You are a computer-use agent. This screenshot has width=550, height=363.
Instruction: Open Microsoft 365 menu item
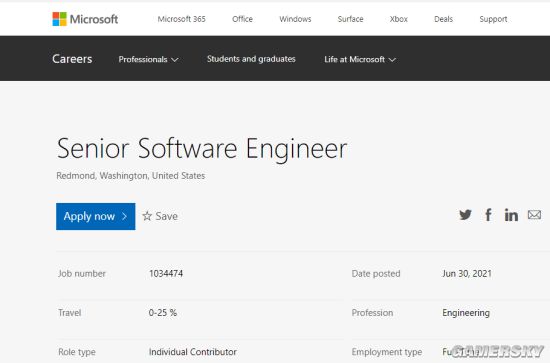pos(181,19)
